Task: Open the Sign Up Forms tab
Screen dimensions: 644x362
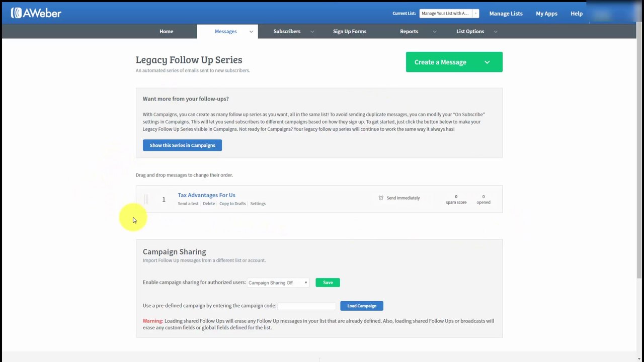Action: click(x=350, y=31)
